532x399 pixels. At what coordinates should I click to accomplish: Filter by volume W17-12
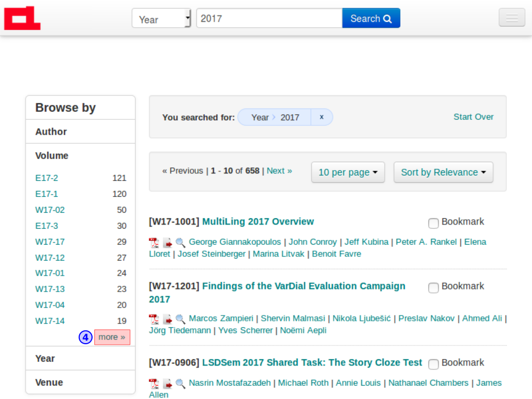[x=50, y=258]
